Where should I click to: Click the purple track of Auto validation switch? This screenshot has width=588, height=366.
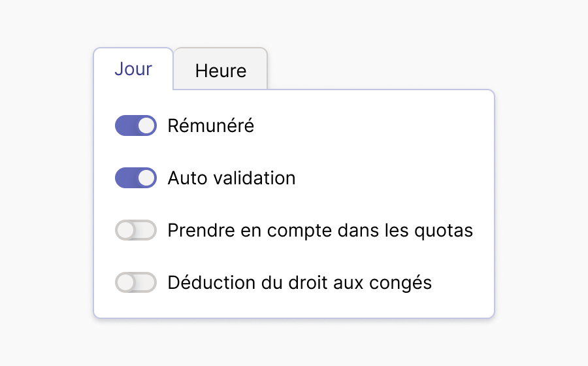tap(125, 178)
